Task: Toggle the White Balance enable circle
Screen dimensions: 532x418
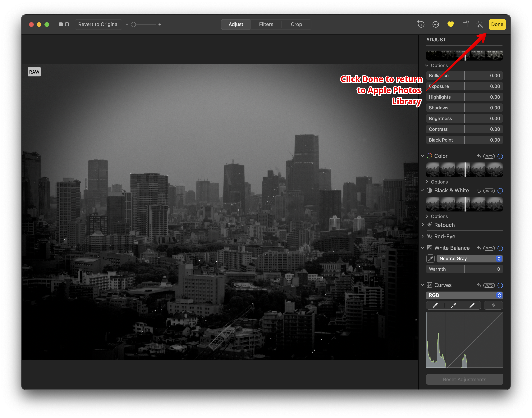Action: (x=500, y=248)
